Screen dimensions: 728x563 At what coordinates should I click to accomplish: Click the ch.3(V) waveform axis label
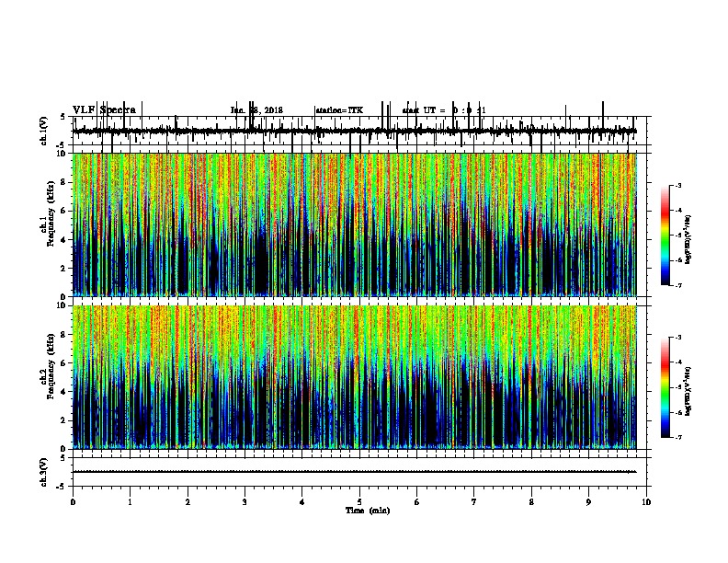(44, 472)
